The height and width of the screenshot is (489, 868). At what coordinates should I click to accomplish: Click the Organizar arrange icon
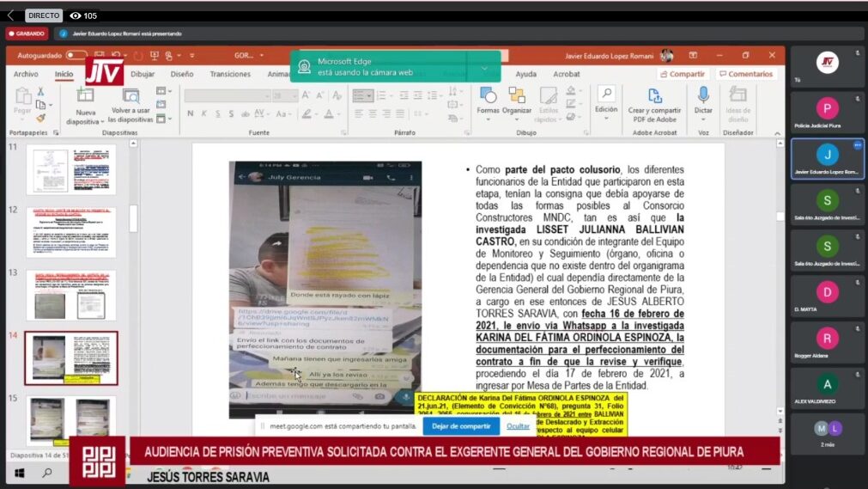click(517, 95)
